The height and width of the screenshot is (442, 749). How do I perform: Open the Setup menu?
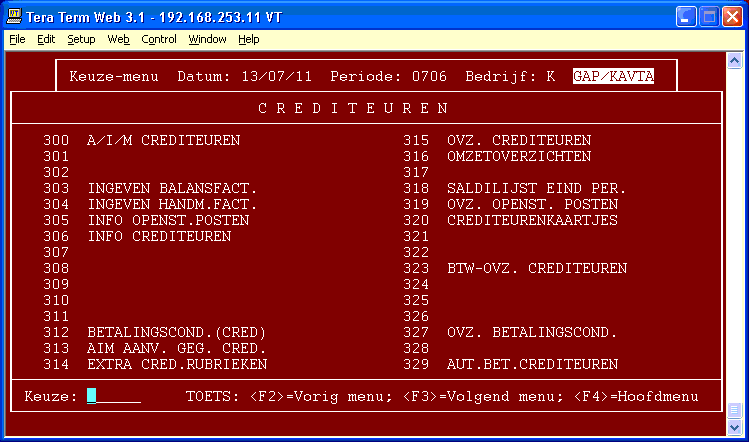tap(81, 39)
